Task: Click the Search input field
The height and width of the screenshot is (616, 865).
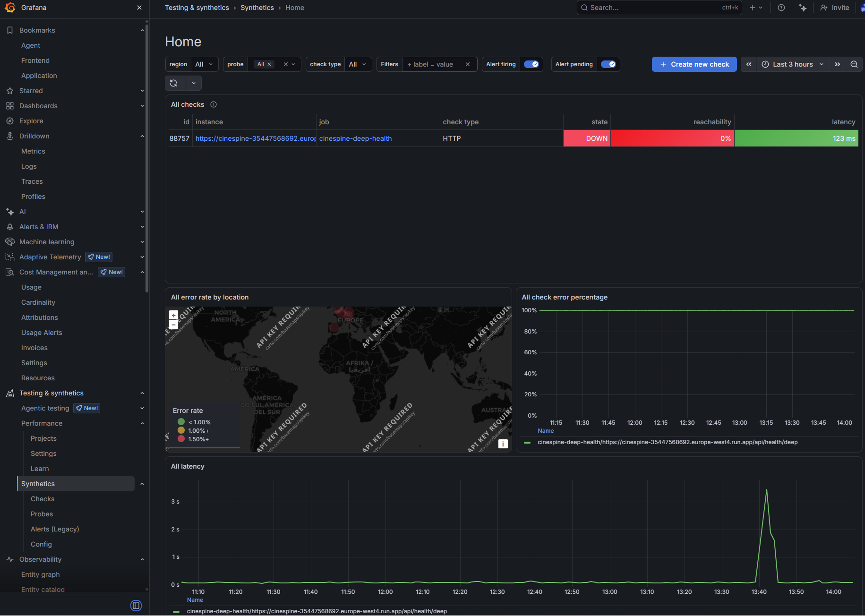Action: 659,8
